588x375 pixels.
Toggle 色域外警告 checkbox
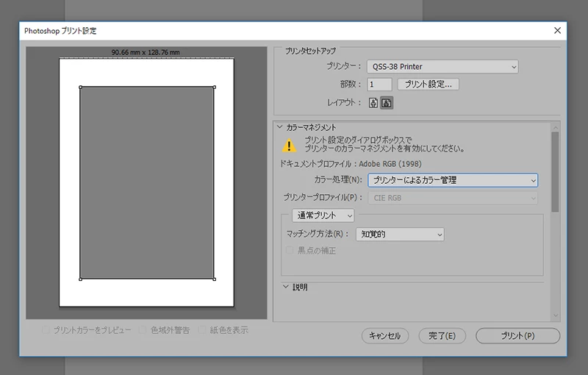[x=143, y=330]
